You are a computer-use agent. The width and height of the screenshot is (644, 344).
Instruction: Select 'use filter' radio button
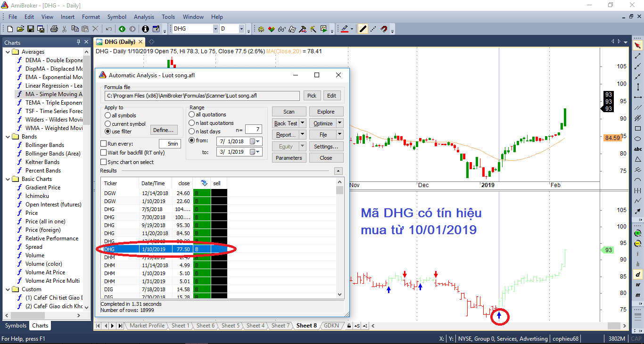108,131
